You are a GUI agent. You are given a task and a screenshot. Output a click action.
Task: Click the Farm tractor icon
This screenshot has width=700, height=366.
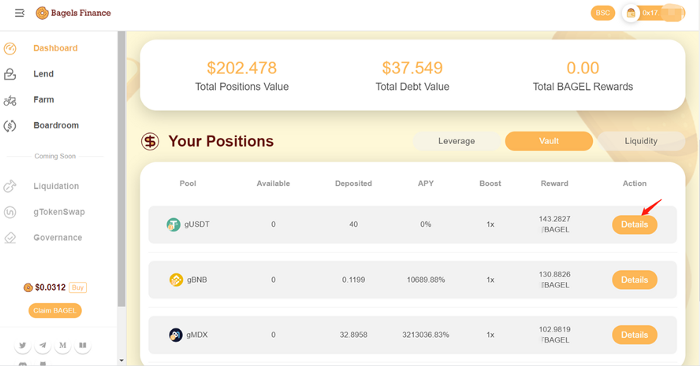pyautogui.click(x=10, y=100)
